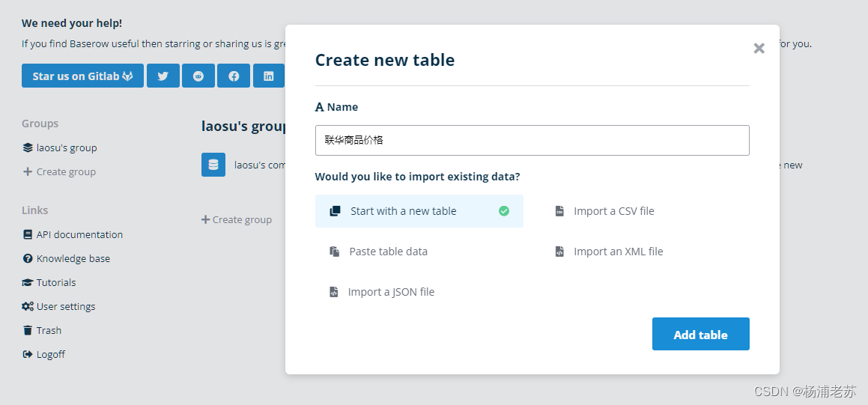Choose Import a CSV file option
The height and width of the screenshot is (405, 868).
pyautogui.click(x=613, y=211)
